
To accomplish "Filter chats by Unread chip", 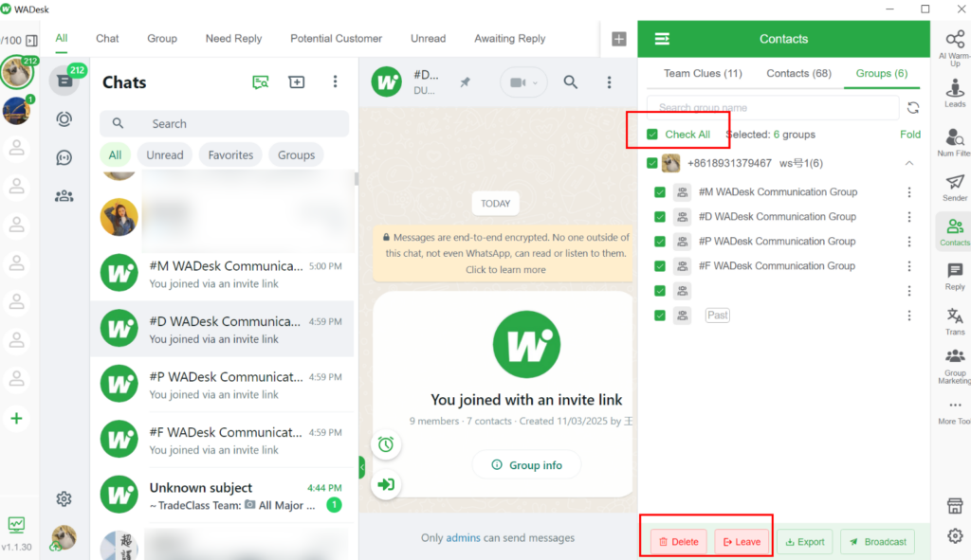I will click(x=165, y=155).
